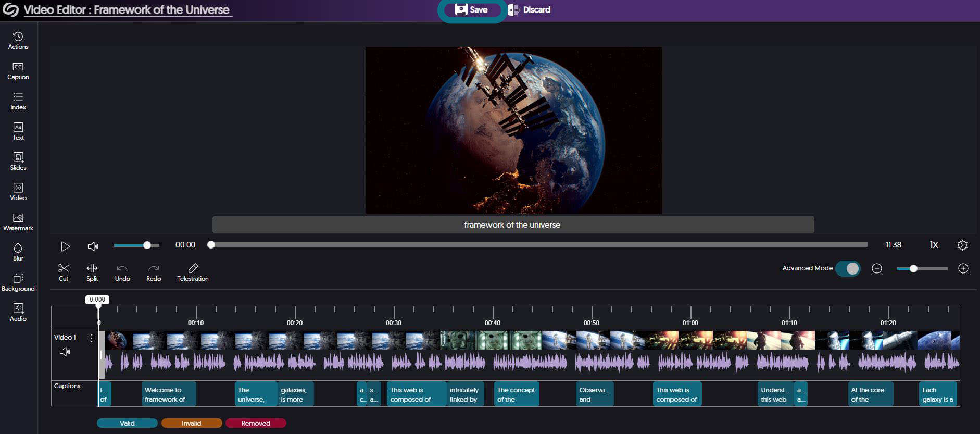Open Video 1 track options menu
The width and height of the screenshot is (980, 434).
92,338
